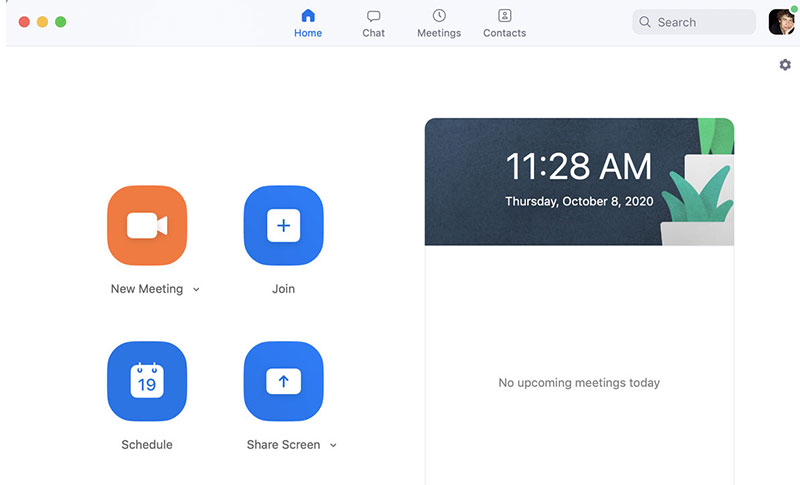Switch to the Home tab

pyautogui.click(x=308, y=23)
